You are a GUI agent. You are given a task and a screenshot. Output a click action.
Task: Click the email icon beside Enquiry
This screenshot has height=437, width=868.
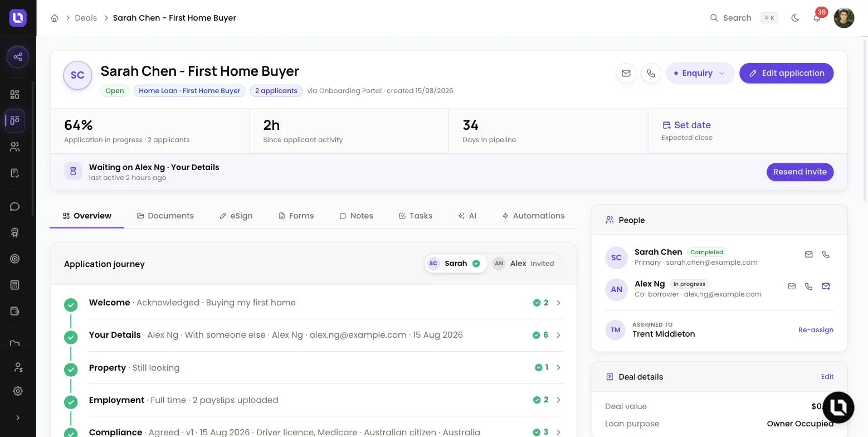(626, 73)
